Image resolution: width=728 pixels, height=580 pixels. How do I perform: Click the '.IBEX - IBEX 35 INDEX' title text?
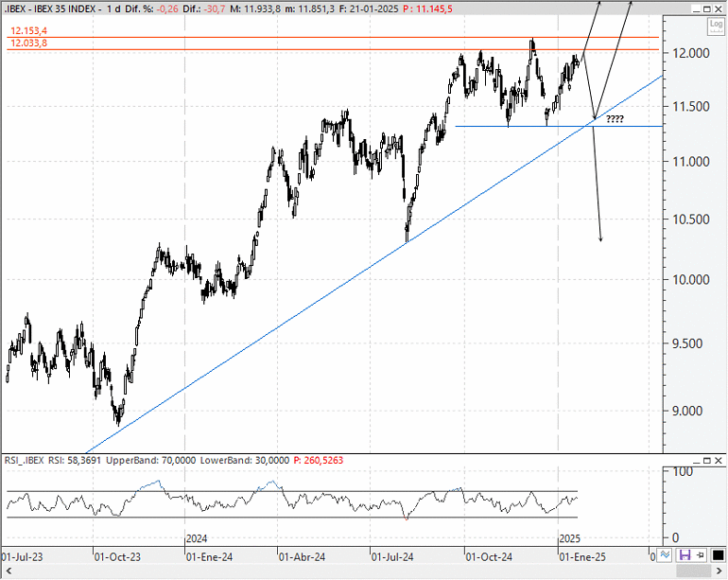(x=50, y=9)
